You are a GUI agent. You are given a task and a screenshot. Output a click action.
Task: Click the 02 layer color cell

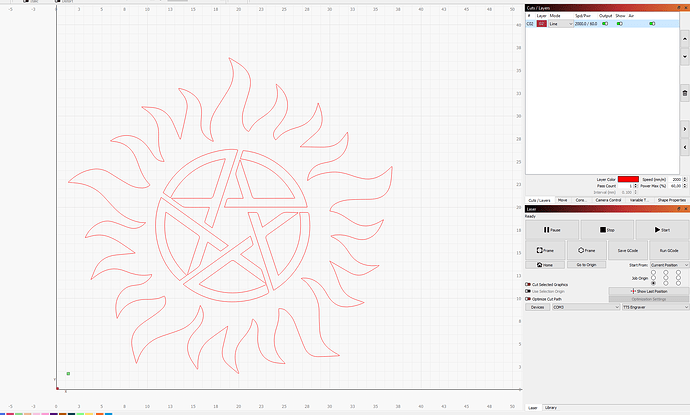542,24
